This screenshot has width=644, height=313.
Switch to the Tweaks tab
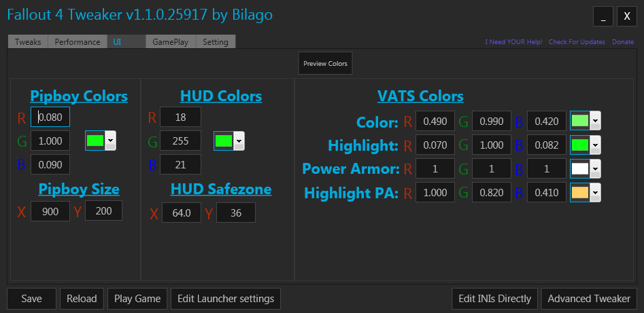[28, 42]
